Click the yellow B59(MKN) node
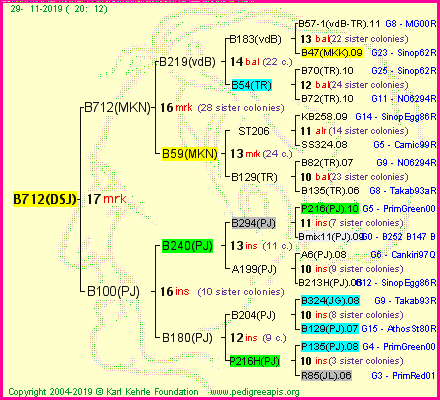The width and height of the screenshot is (440, 400). (190, 154)
